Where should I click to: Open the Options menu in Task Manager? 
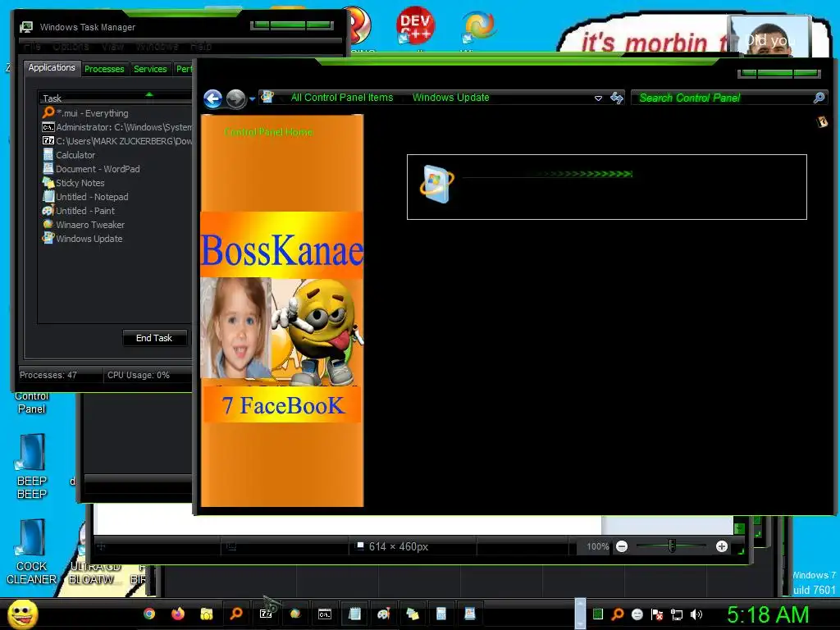[x=71, y=47]
